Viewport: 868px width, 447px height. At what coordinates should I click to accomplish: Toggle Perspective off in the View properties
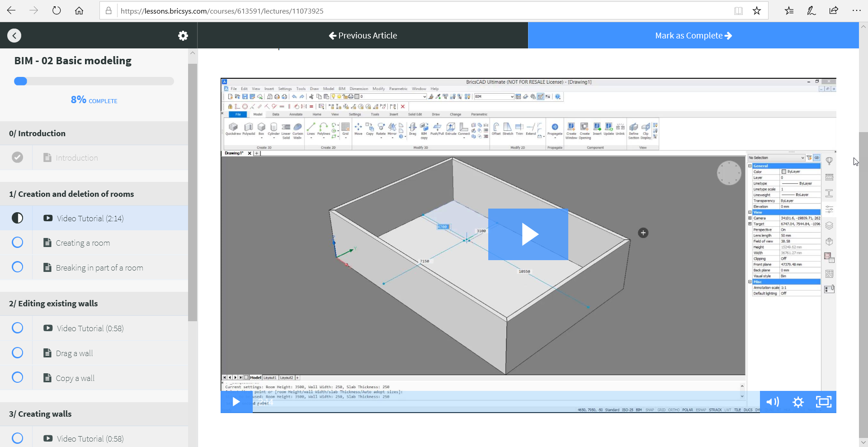[783, 229]
